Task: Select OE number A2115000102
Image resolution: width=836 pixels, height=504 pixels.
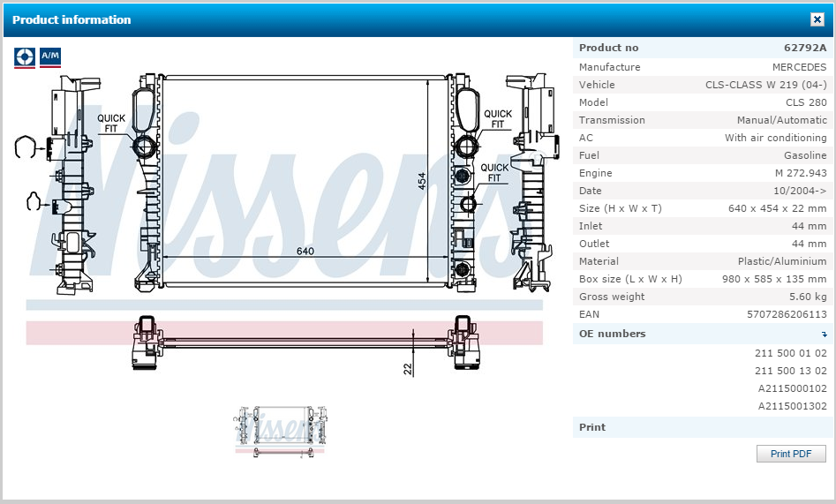Action: tap(792, 388)
